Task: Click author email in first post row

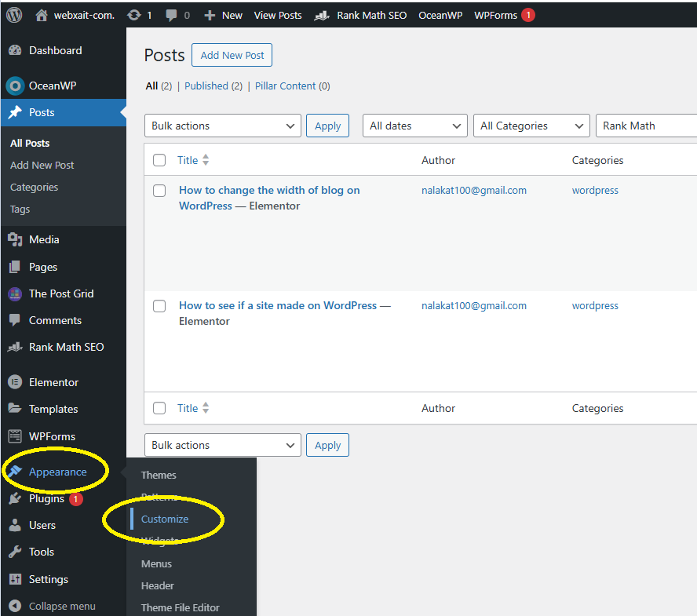Action: pos(474,190)
